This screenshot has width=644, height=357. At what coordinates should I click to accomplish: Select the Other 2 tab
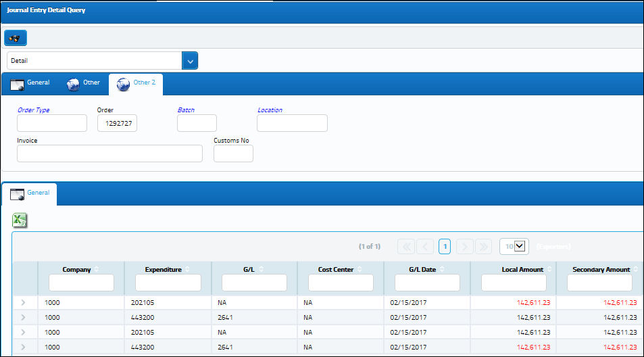coord(136,83)
